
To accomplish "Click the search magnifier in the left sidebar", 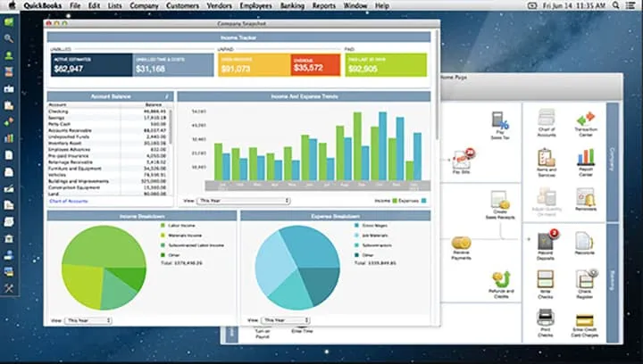I will point(9,38).
